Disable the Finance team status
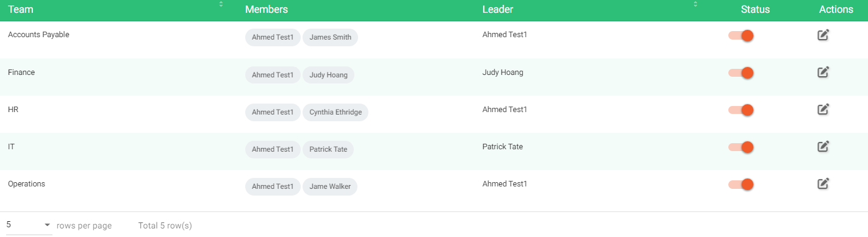The height and width of the screenshot is (237, 868). [741, 73]
